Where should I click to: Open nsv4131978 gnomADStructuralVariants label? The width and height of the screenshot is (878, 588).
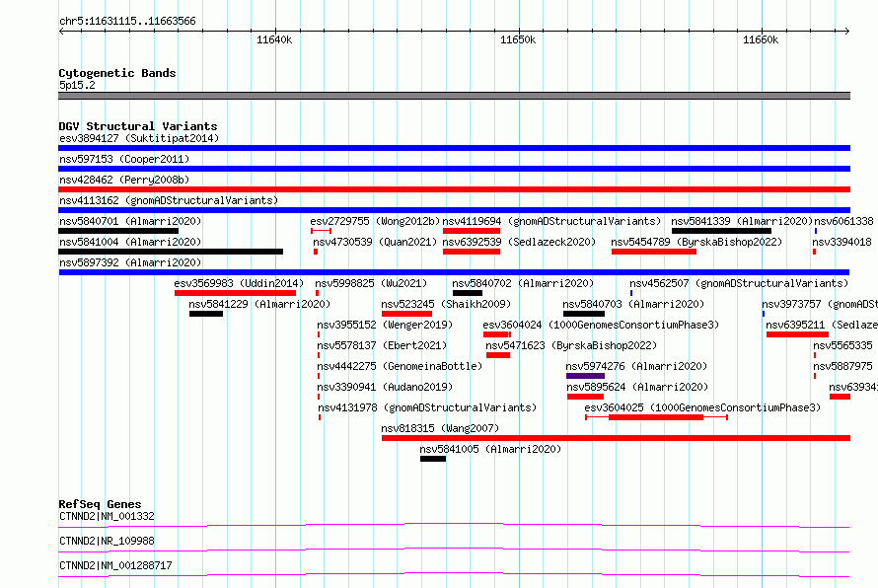pyautogui.click(x=427, y=407)
